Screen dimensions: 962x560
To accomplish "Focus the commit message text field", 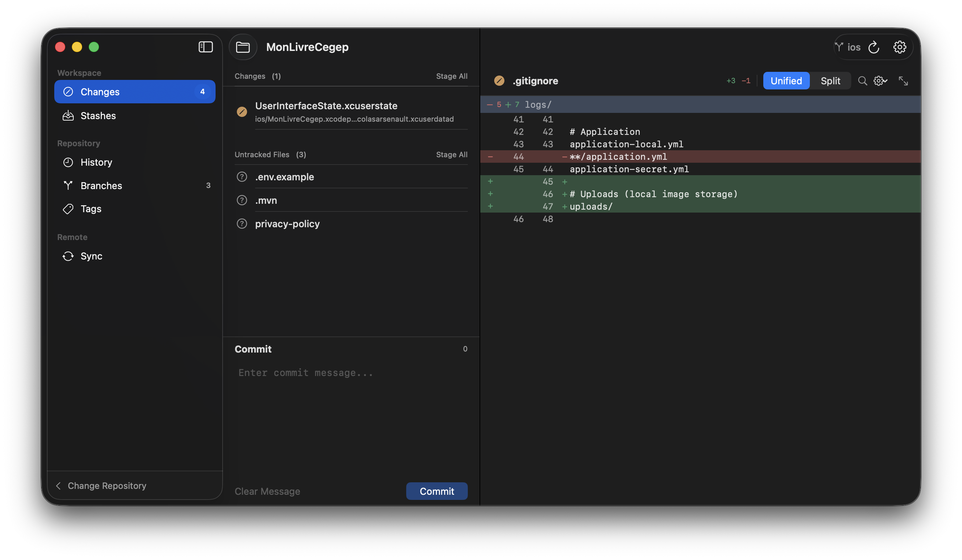I will pos(351,418).
